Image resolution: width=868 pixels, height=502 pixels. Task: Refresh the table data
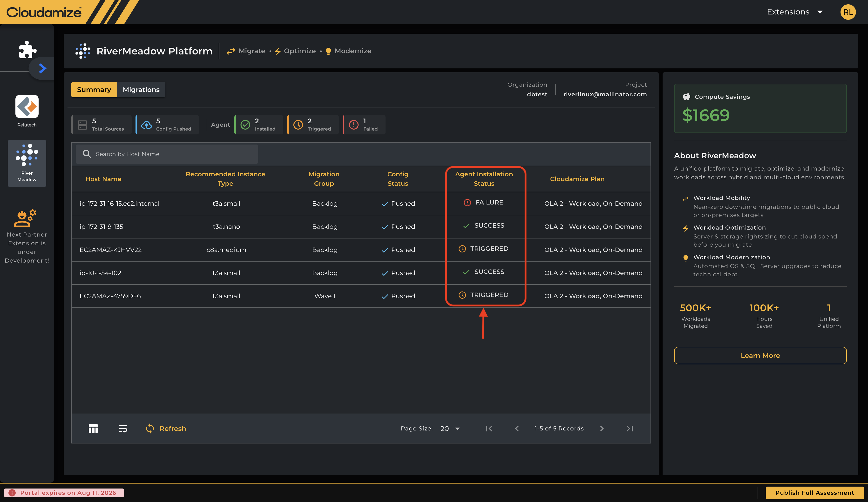166,428
